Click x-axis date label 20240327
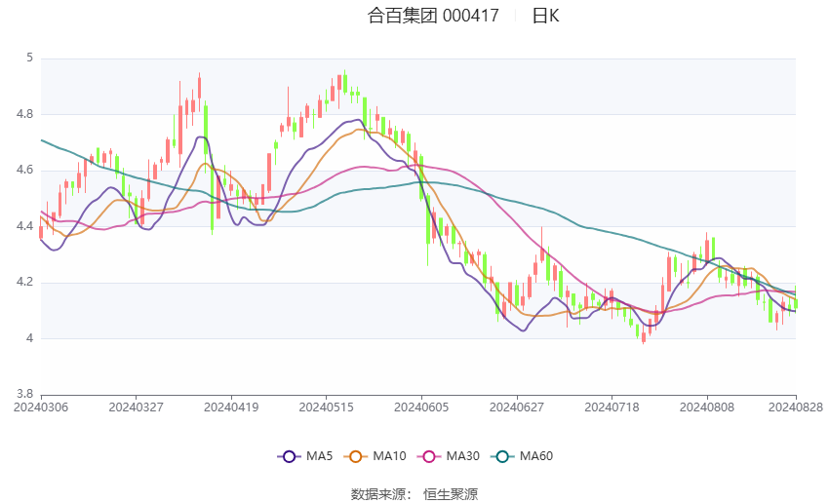The width and height of the screenshot is (829, 504). pyautogui.click(x=136, y=407)
